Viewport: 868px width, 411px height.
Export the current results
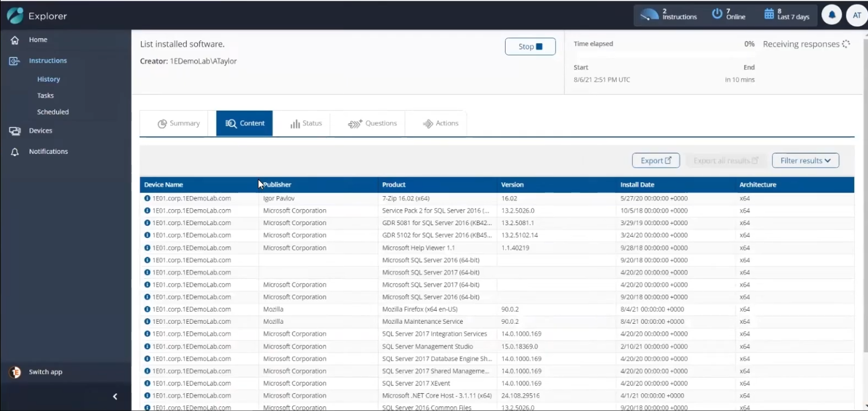[x=656, y=161]
